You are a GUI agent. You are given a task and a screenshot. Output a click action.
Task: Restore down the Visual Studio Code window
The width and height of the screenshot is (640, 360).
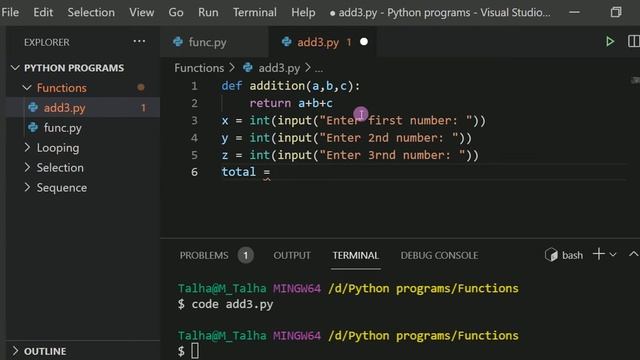[x=616, y=12]
